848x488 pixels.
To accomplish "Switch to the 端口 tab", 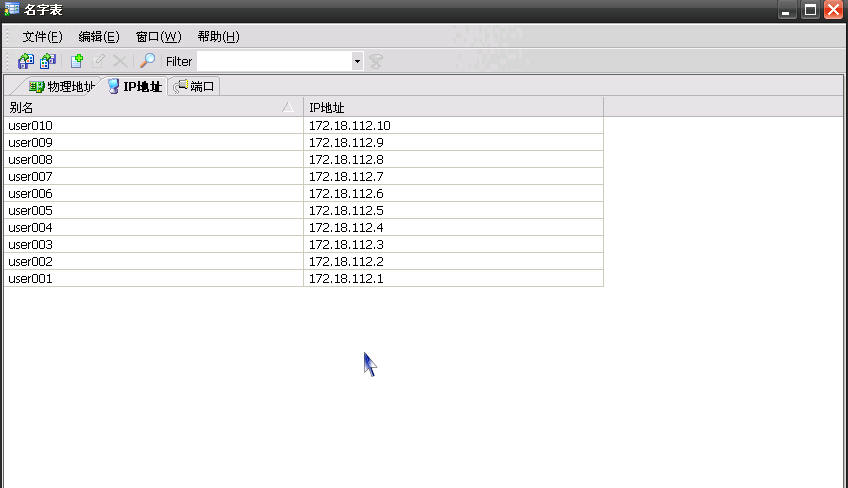I will pyautogui.click(x=194, y=87).
